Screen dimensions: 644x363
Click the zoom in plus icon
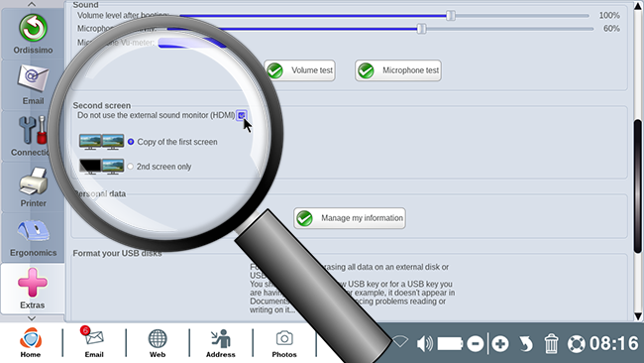(x=500, y=344)
